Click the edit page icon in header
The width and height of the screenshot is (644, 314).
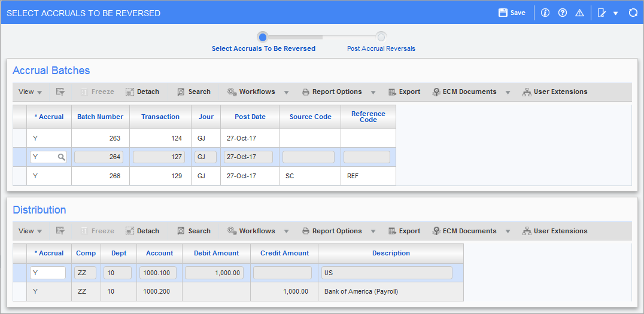[x=602, y=13]
